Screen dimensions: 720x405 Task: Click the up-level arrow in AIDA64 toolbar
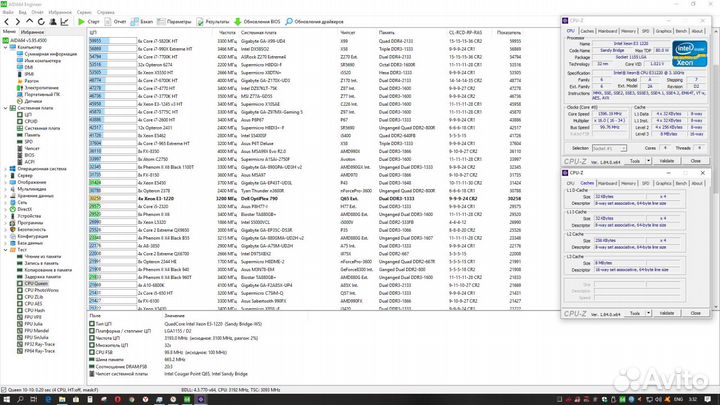tap(29, 22)
